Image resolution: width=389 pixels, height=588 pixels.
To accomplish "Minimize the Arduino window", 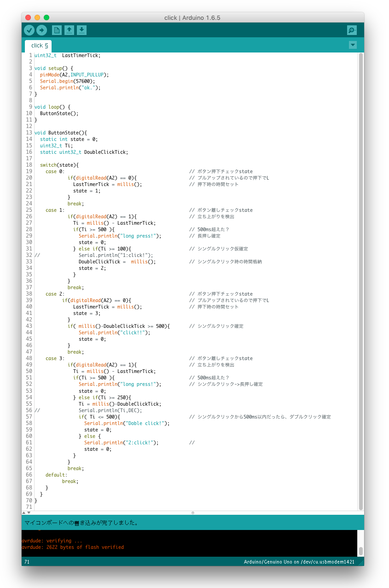I will click(37, 17).
